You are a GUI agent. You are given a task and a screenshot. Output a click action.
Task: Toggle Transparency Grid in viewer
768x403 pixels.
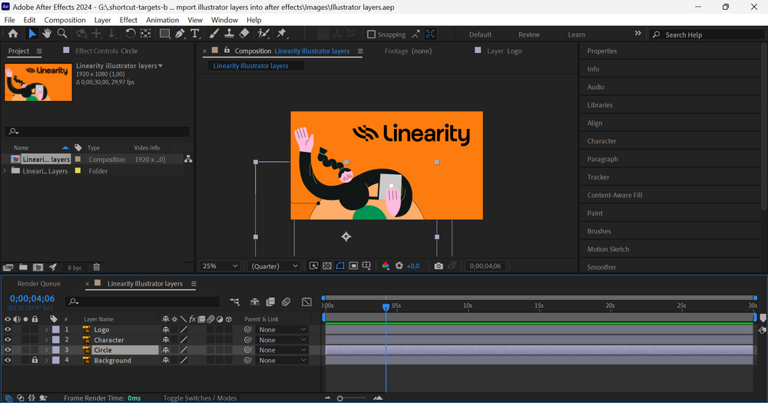coord(327,266)
